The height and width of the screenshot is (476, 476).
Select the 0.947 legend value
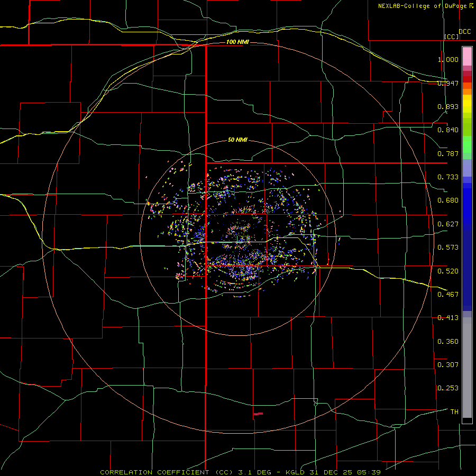click(448, 83)
